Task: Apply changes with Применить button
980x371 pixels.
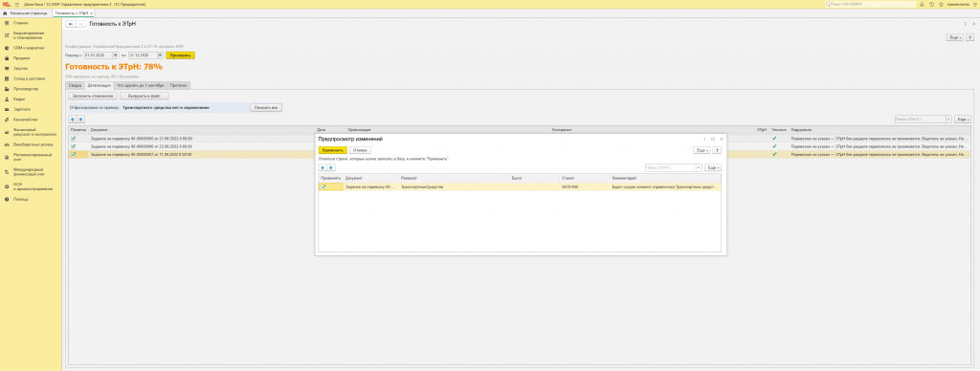Action: click(332, 150)
